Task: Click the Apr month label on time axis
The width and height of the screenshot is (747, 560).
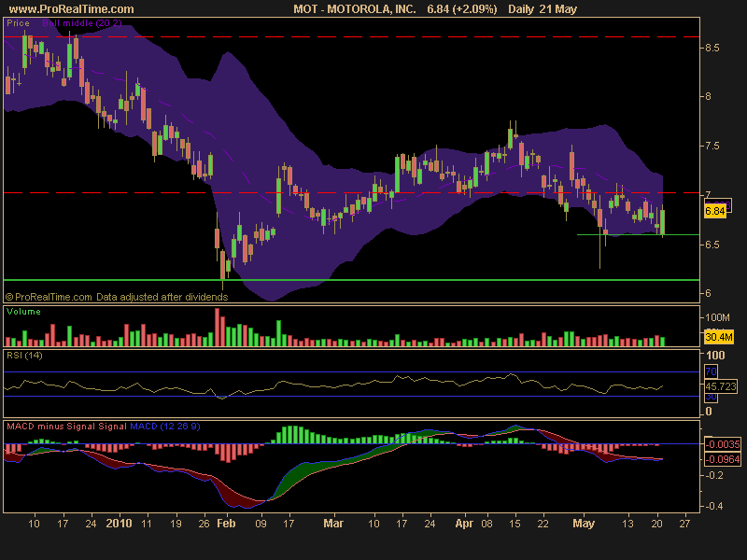Action: click(464, 524)
